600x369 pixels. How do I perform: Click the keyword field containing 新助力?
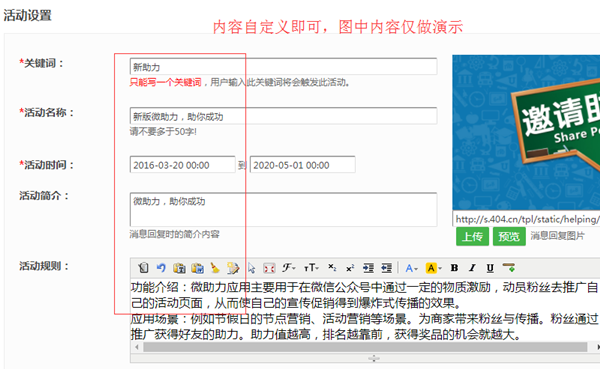coord(283,67)
